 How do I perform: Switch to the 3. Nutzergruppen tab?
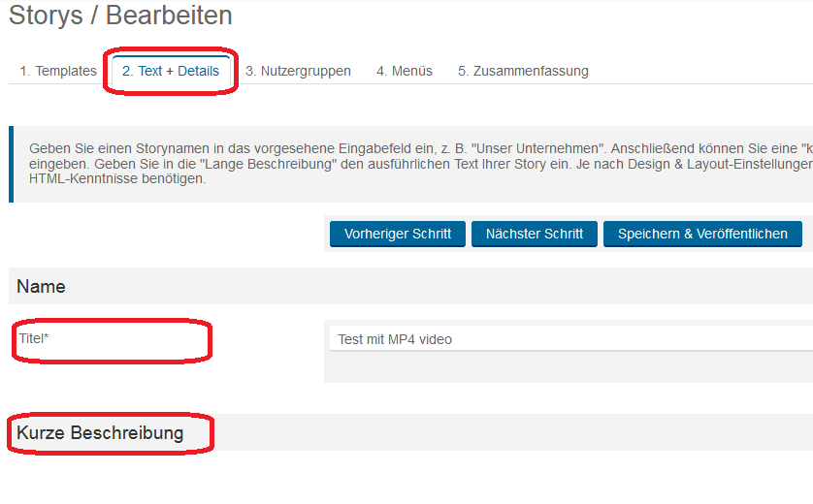pyautogui.click(x=298, y=71)
